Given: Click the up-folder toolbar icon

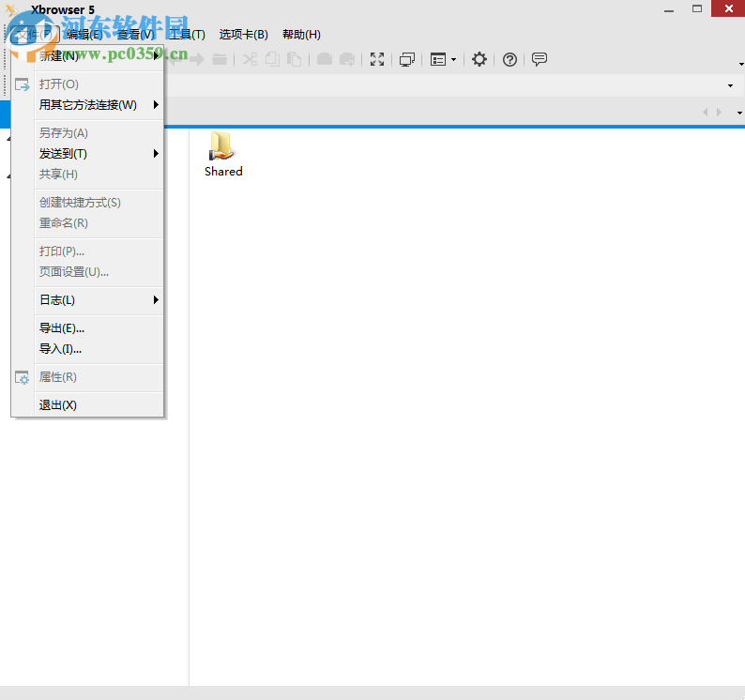Looking at the screenshot, I should click(x=219, y=59).
